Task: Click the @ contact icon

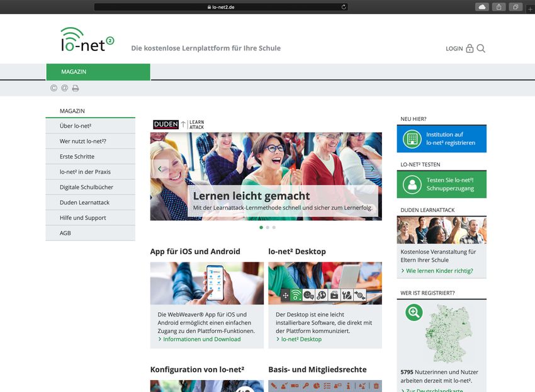Action: click(x=64, y=88)
